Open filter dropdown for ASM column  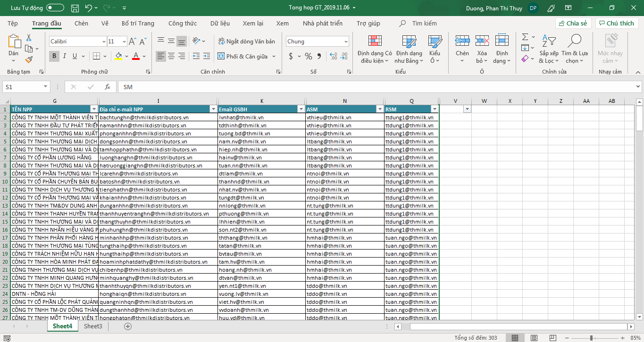[x=380, y=109]
